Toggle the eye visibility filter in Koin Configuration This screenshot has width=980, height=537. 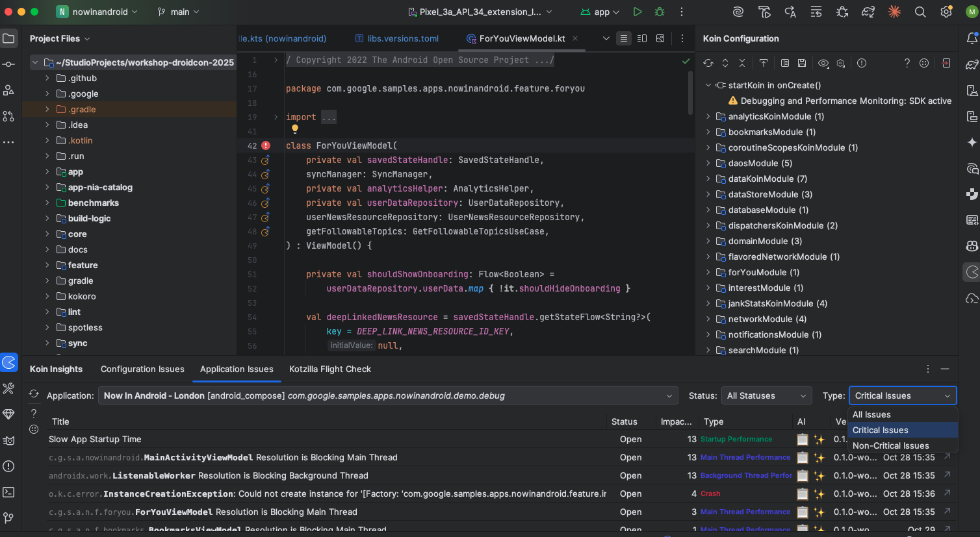(x=823, y=63)
